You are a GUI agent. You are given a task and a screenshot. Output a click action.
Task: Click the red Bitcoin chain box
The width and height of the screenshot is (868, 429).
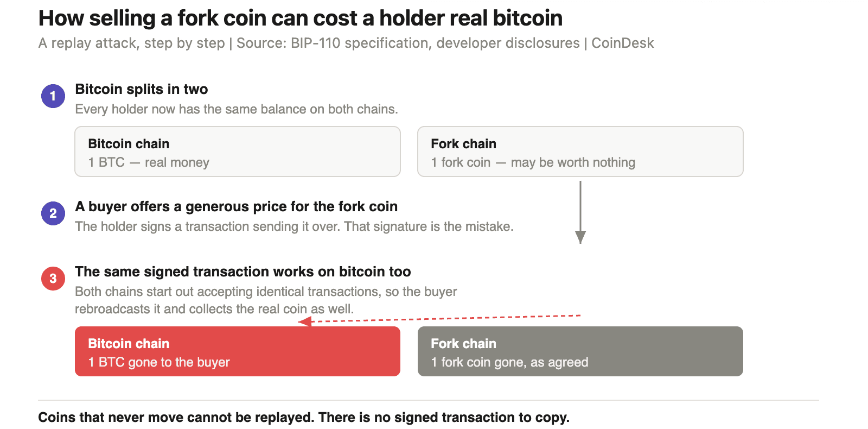coord(238,351)
